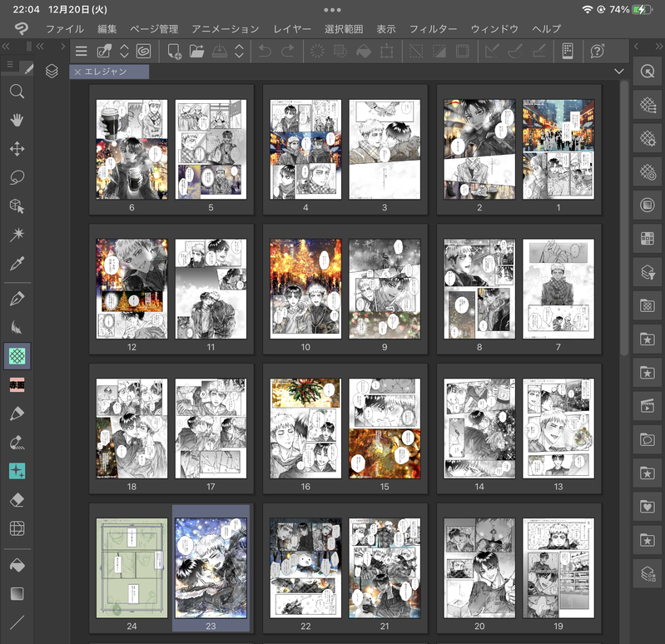665x644 pixels.
Task: Open the レイヤー menu
Action: pos(292,28)
